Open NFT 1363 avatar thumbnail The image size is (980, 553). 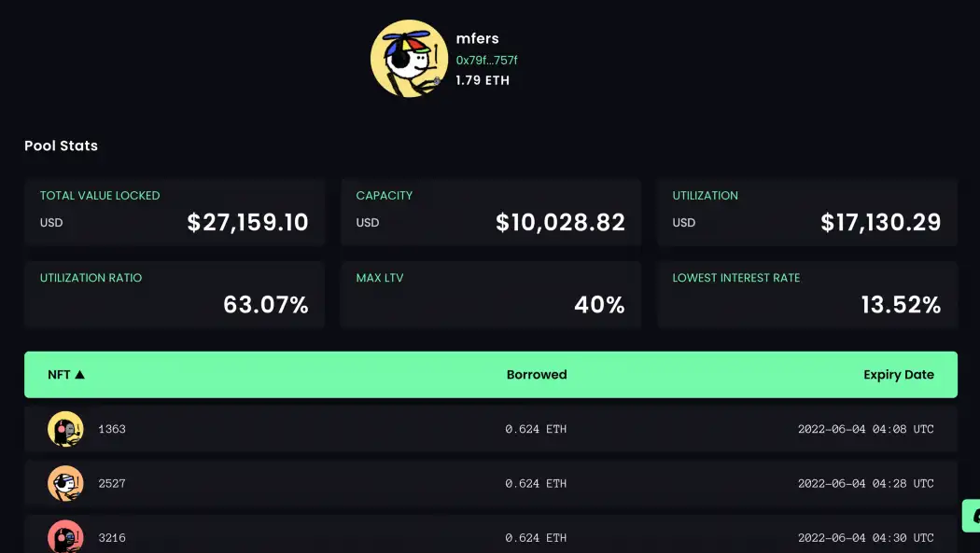65,429
